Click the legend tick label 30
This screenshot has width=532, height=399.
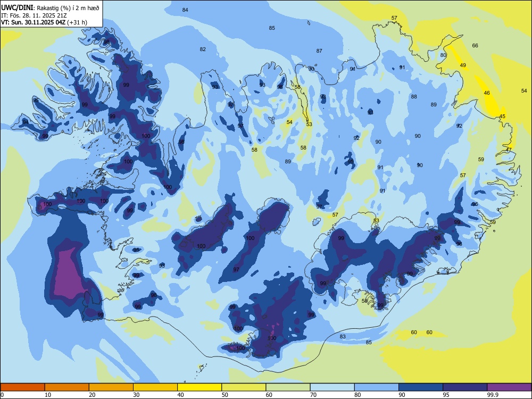[136, 395]
